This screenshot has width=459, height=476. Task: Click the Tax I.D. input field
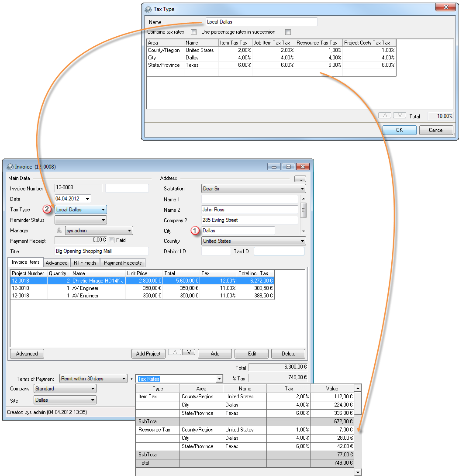(279, 252)
